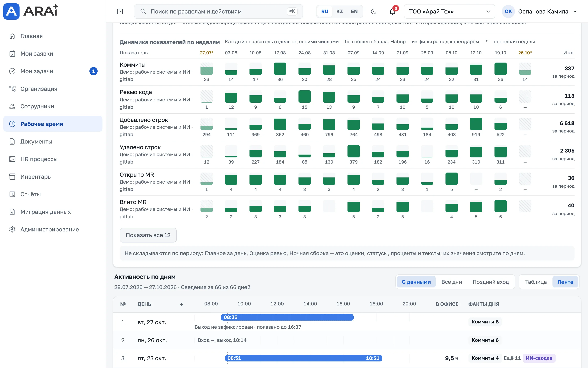Open Отчёты chart icon

(x=12, y=194)
